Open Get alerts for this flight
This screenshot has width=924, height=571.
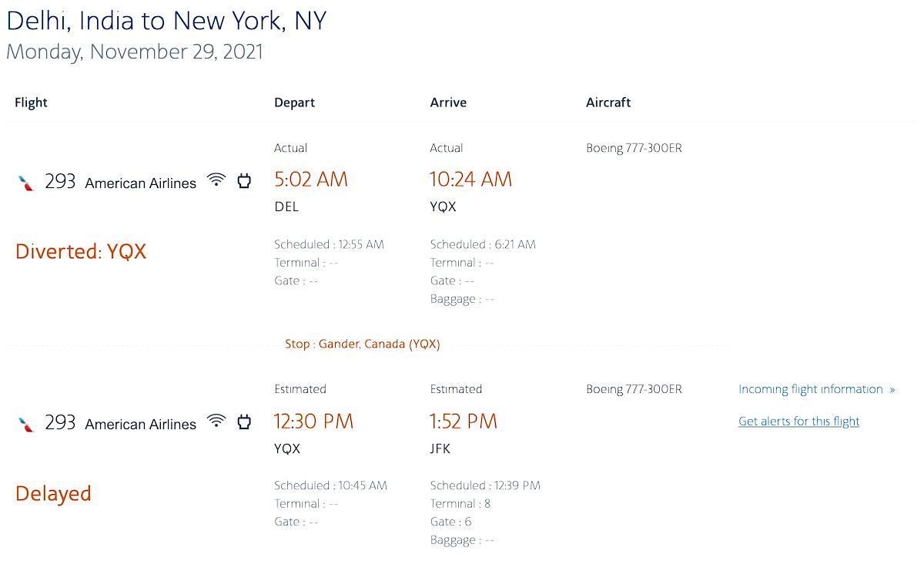798,422
